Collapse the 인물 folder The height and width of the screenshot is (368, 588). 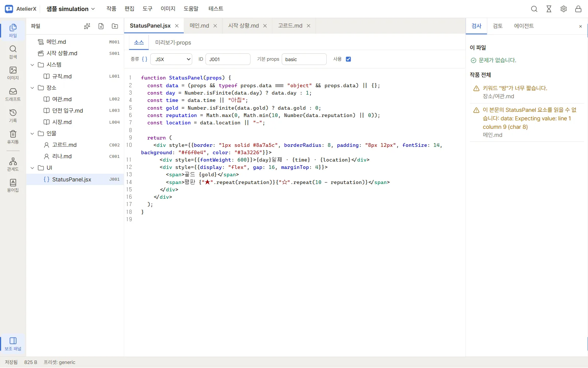point(32,134)
